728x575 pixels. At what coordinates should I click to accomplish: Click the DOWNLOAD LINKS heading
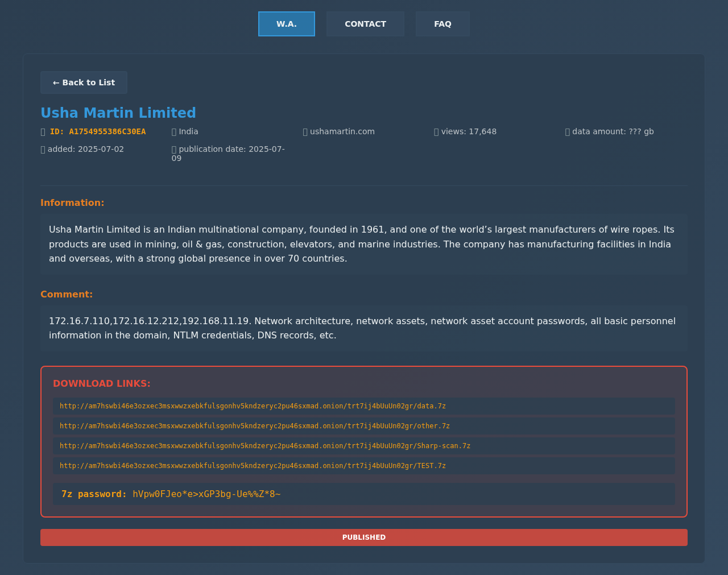pos(102,384)
